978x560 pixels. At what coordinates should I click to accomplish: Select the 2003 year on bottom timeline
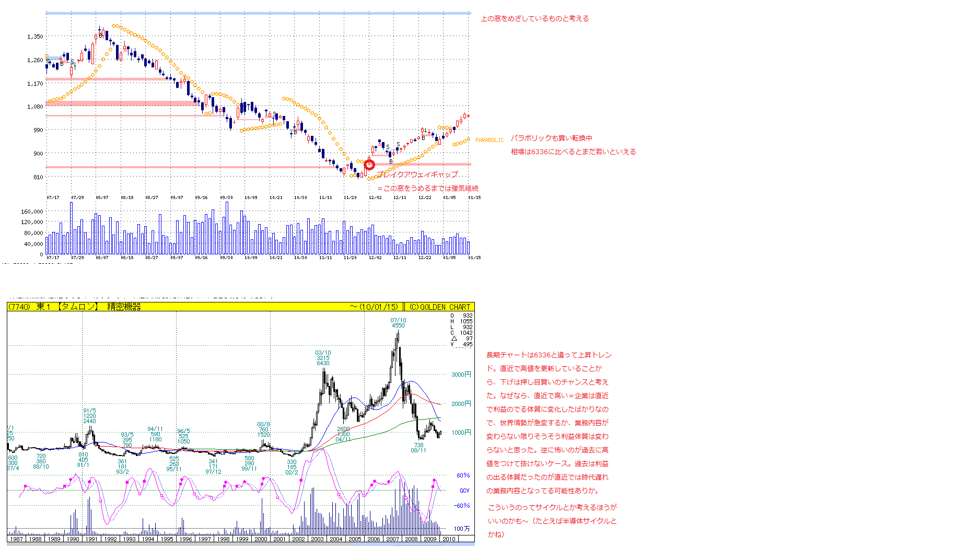pyautogui.click(x=317, y=539)
